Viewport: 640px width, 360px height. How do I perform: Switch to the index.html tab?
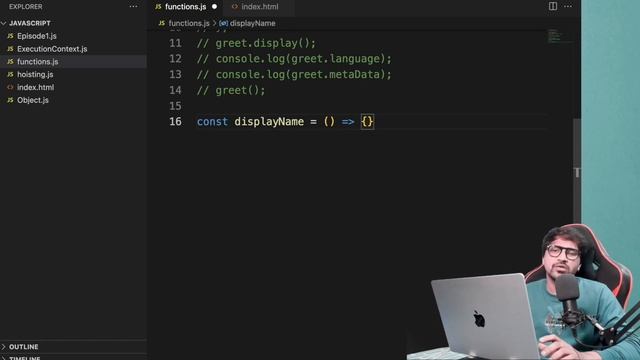(259, 7)
